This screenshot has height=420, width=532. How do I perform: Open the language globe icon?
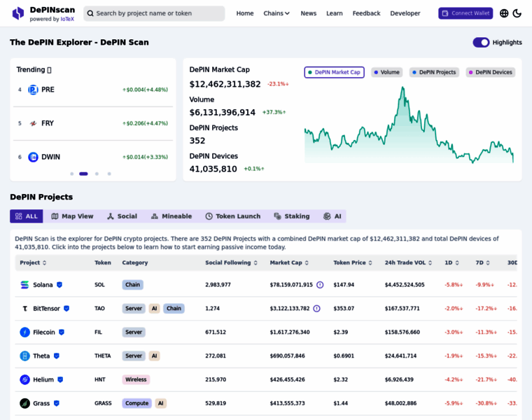pyautogui.click(x=504, y=13)
